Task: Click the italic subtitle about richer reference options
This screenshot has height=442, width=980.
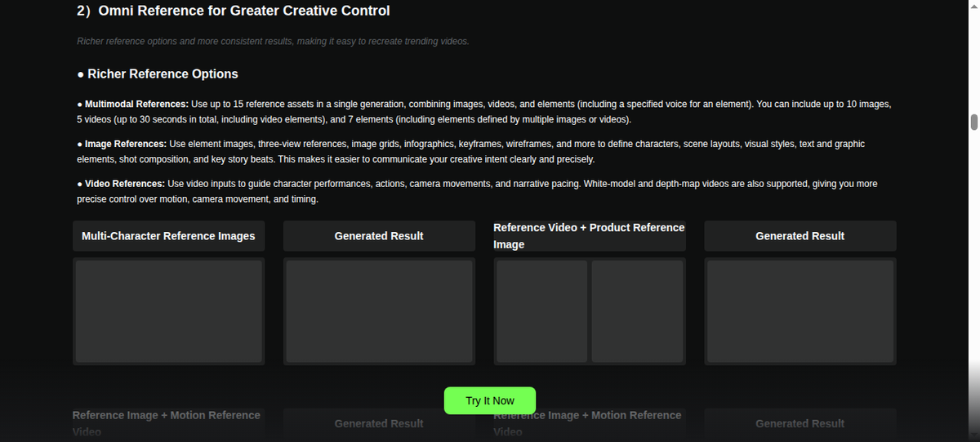Action: tap(274, 41)
